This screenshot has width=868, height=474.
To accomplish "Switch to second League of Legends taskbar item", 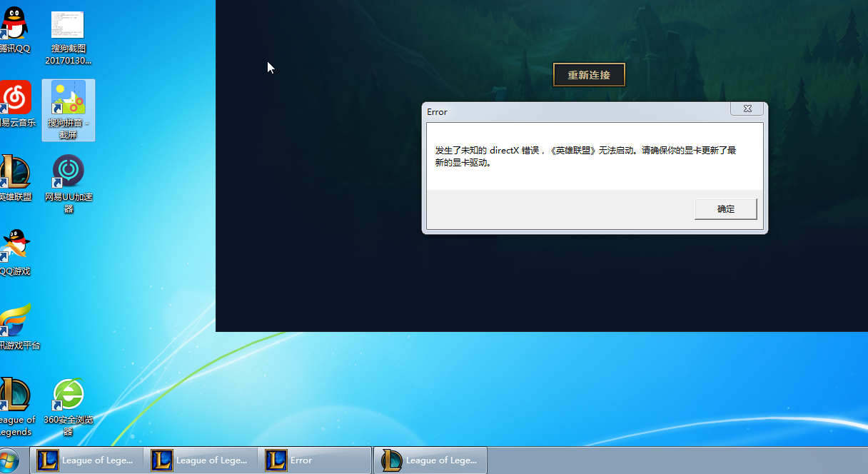I will (201, 460).
